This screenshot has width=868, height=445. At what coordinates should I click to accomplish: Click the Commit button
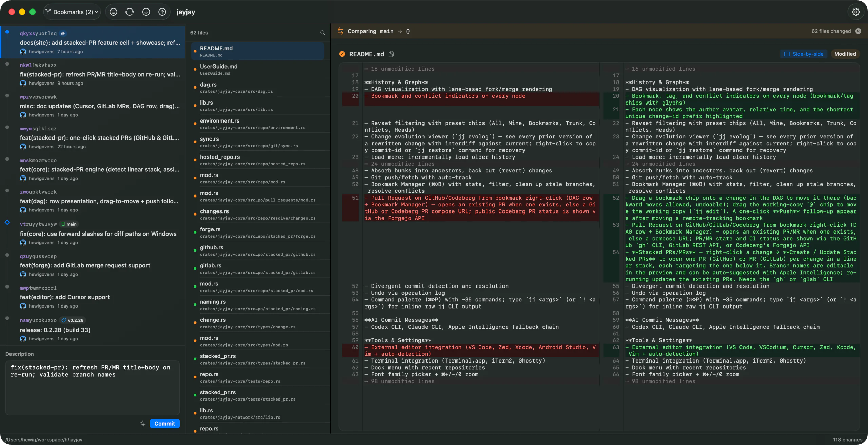tap(164, 424)
